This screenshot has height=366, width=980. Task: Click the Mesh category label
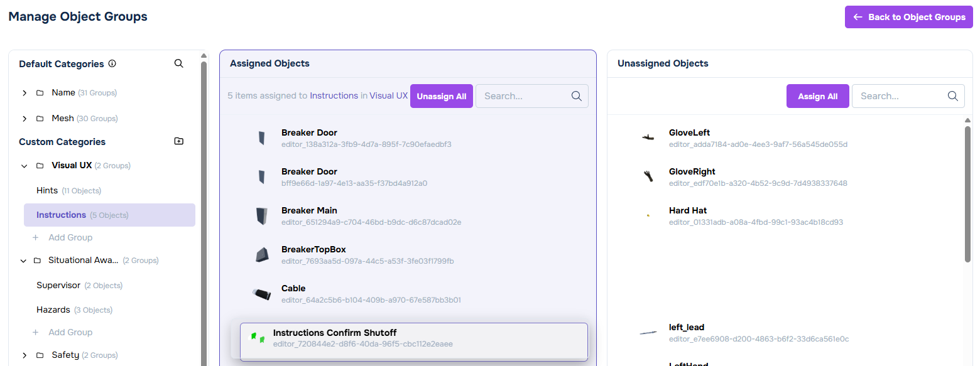63,118
